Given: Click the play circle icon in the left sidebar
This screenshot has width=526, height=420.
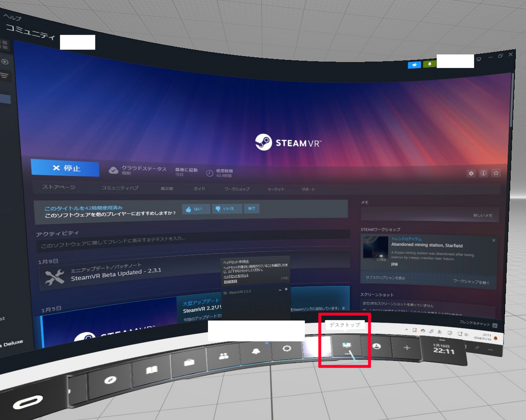Looking at the screenshot, I should [x=5, y=62].
